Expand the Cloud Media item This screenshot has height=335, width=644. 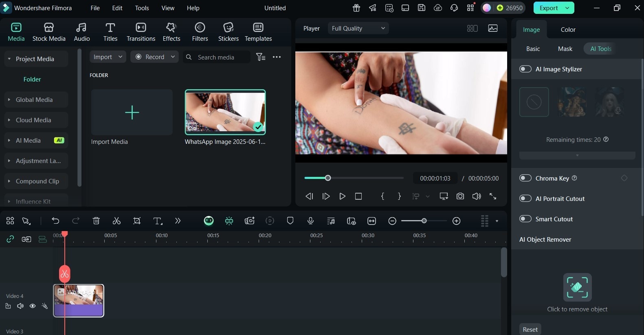pos(9,120)
